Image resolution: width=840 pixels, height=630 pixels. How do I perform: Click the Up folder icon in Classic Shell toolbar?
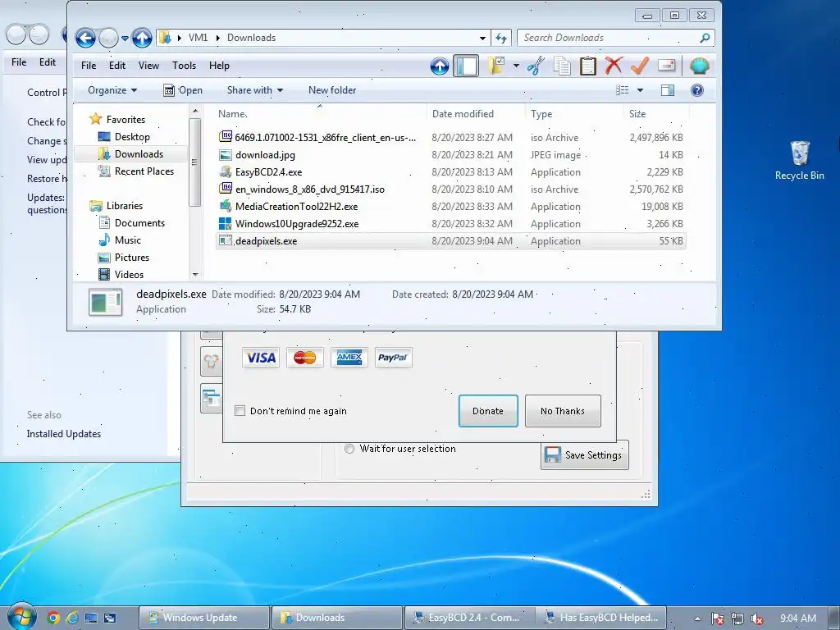pos(440,66)
